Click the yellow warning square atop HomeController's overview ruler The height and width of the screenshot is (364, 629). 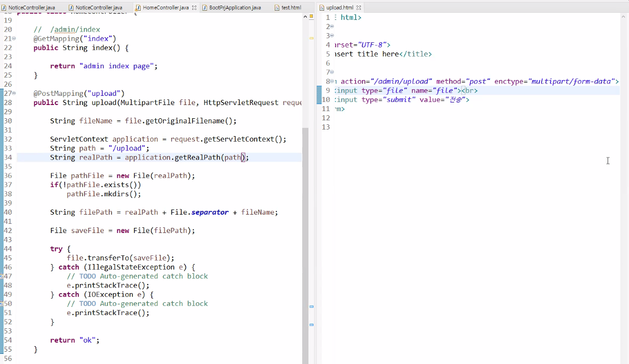311,17
